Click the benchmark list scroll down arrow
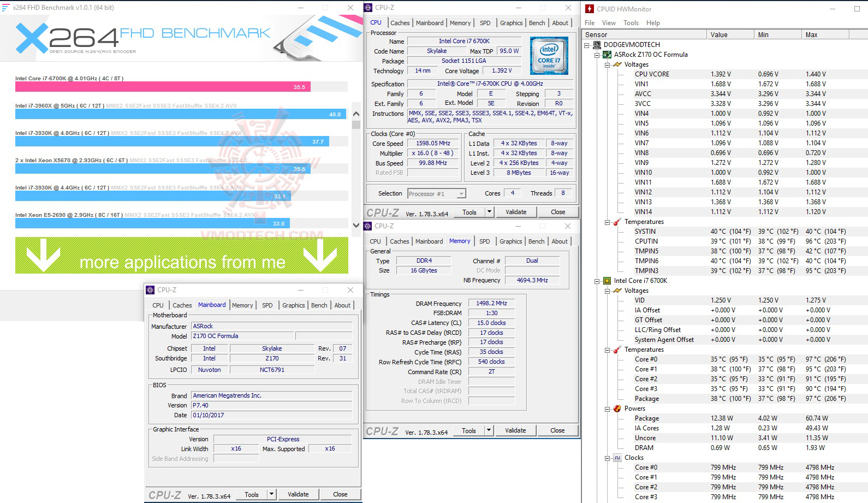This screenshot has height=503, width=868. (356, 225)
